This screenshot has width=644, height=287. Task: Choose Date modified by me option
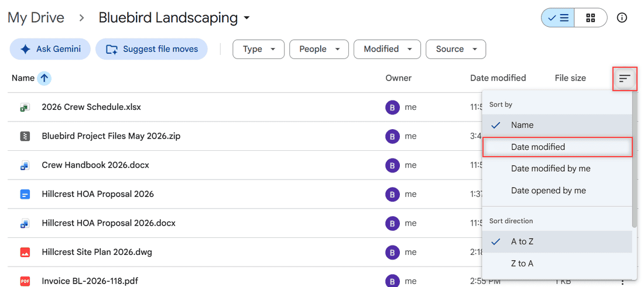pyautogui.click(x=557, y=168)
